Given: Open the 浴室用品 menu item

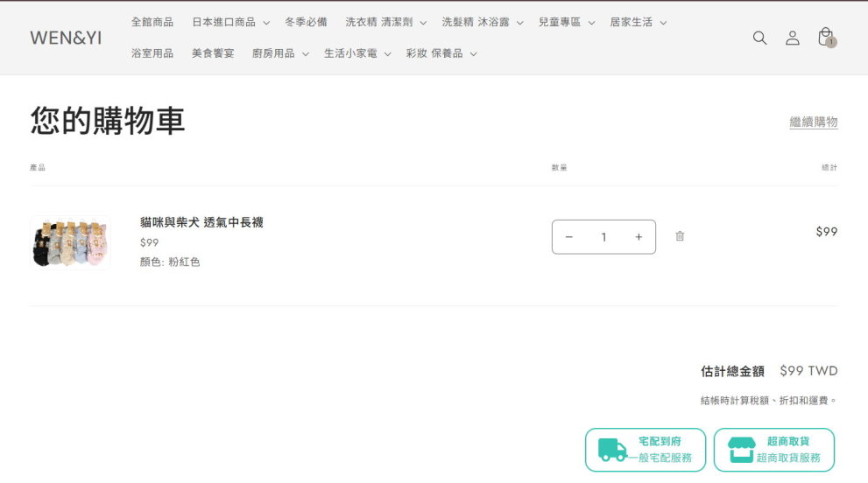Looking at the screenshot, I should click(x=152, y=53).
